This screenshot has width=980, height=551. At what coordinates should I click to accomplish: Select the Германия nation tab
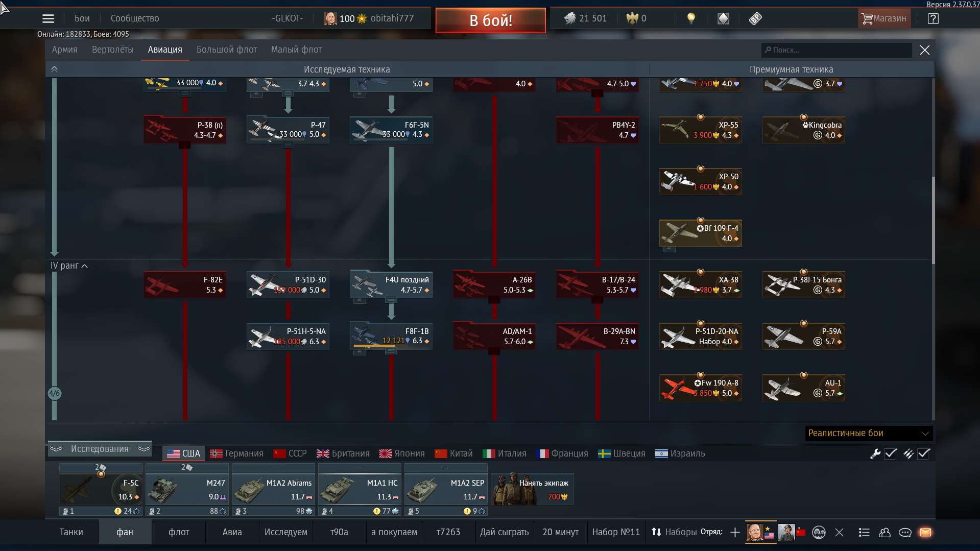[237, 453]
